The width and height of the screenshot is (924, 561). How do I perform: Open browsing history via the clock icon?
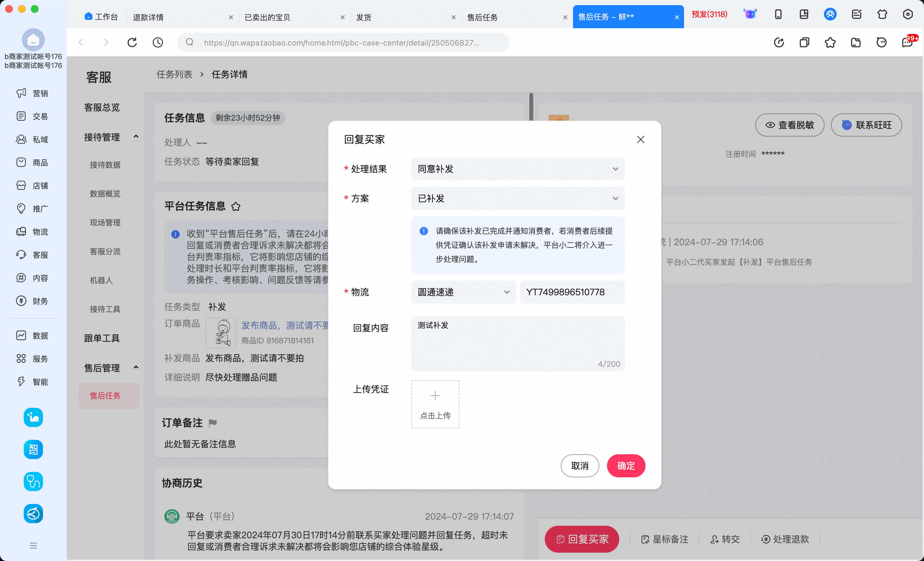click(158, 42)
